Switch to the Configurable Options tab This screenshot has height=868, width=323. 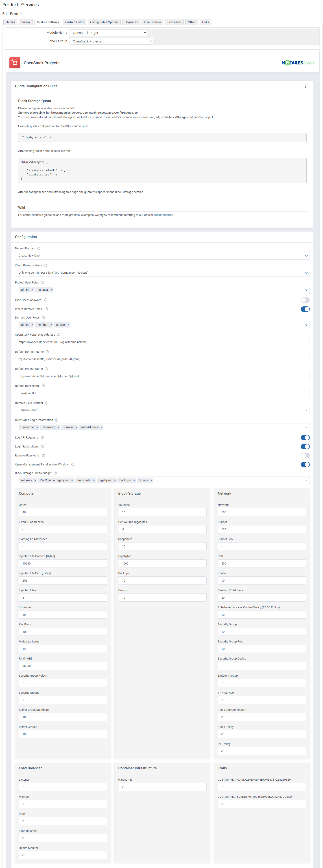click(x=104, y=22)
